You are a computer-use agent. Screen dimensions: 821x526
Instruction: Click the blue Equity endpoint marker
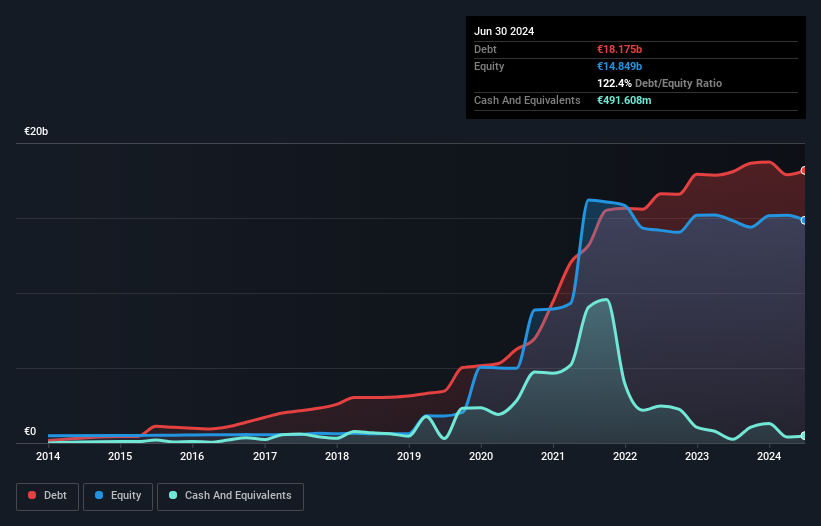click(x=804, y=220)
